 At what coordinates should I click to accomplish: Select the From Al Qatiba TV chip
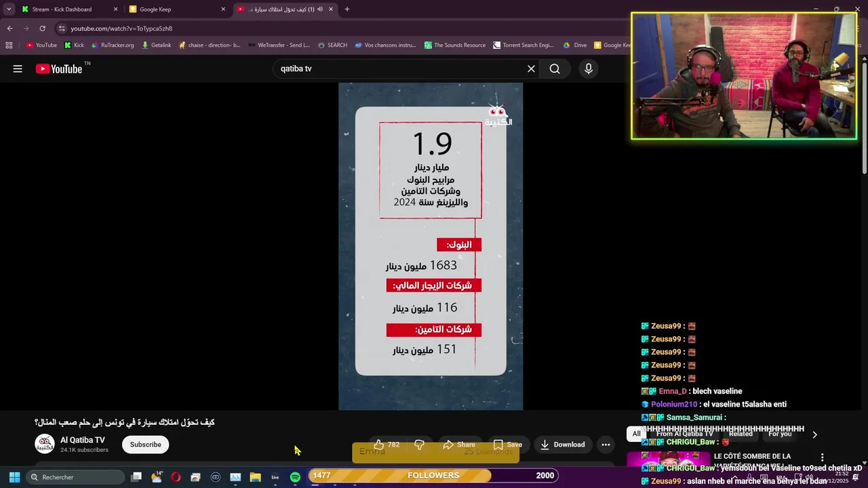click(684, 434)
